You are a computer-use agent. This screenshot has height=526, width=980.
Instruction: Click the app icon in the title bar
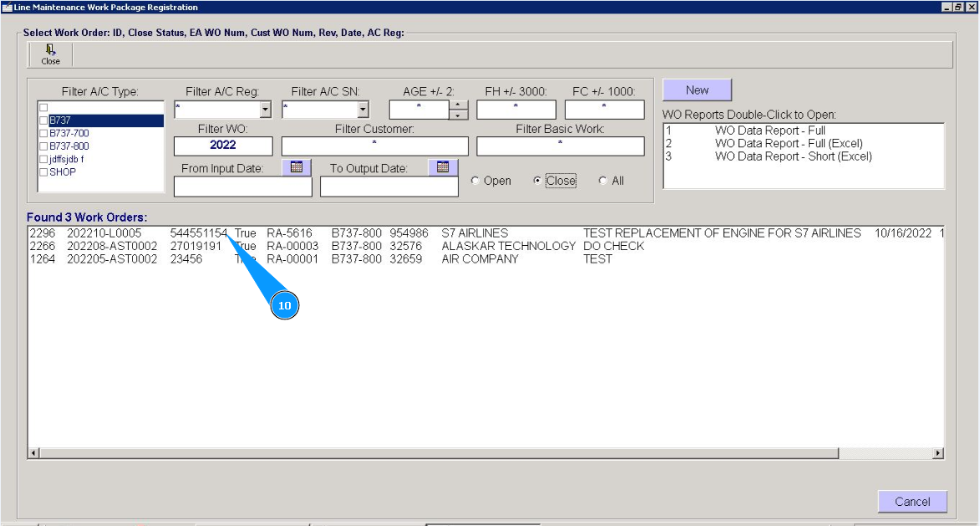coord(7,7)
